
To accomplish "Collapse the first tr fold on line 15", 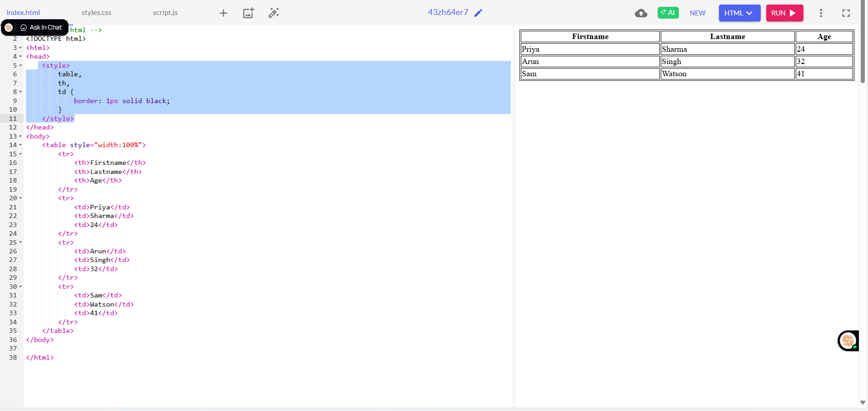I will (x=20, y=154).
